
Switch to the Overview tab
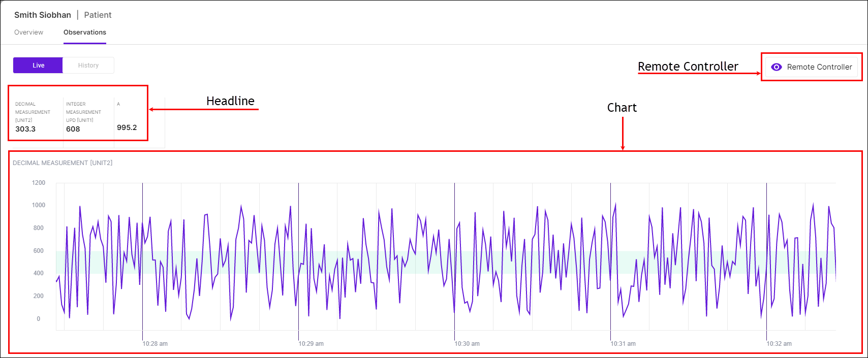point(29,32)
